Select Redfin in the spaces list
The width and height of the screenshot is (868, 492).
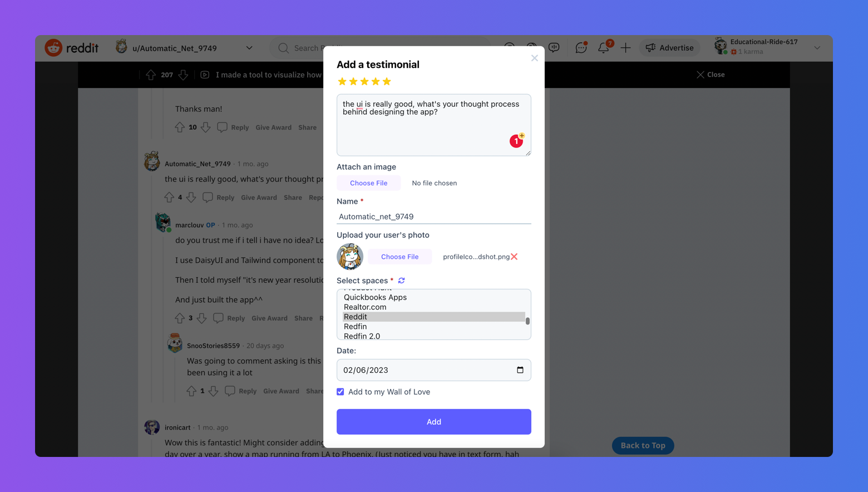coord(356,327)
